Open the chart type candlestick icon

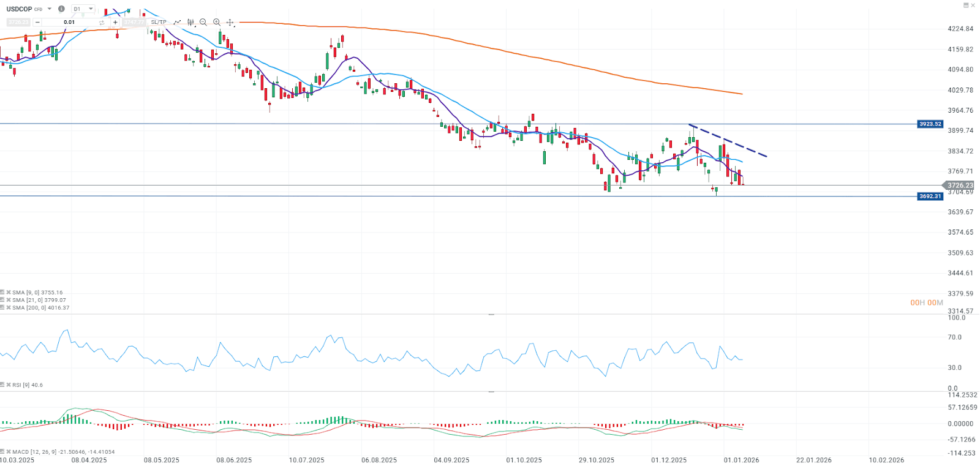(191, 22)
